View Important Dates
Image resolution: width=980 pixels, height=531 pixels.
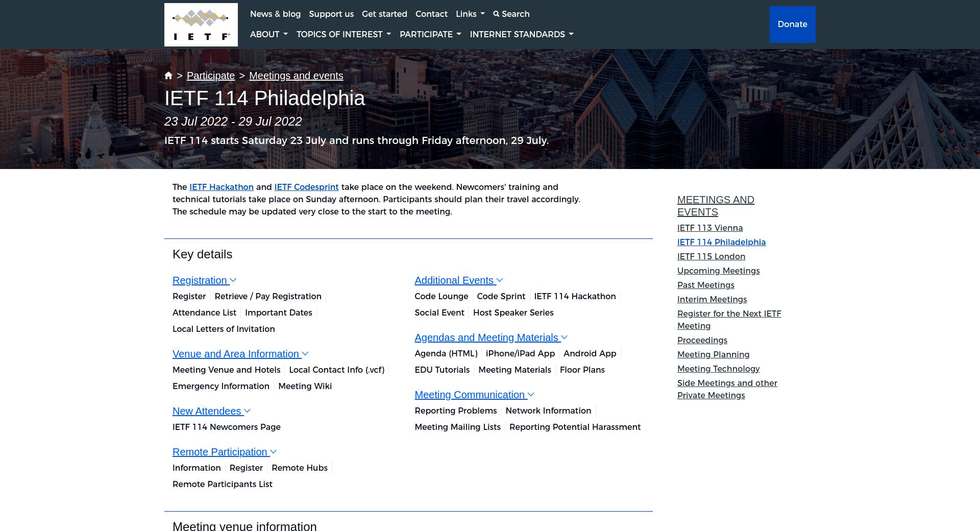click(x=279, y=312)
